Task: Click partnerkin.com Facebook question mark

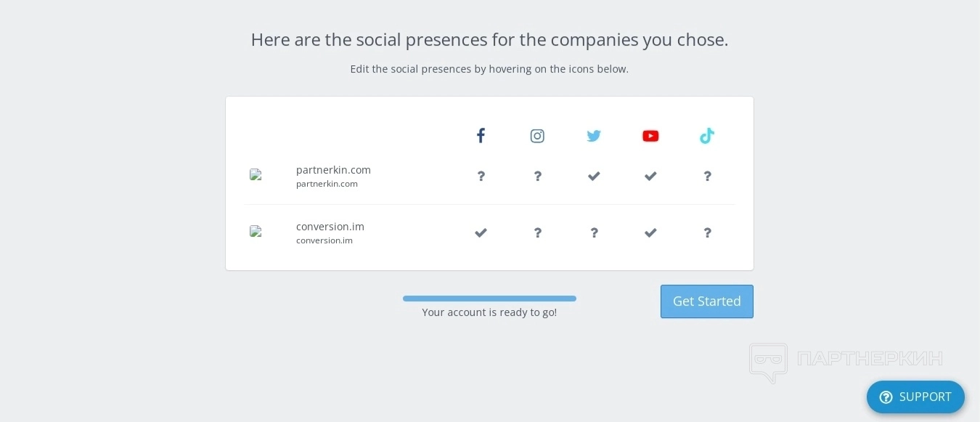Action: (x=481, y=176)
